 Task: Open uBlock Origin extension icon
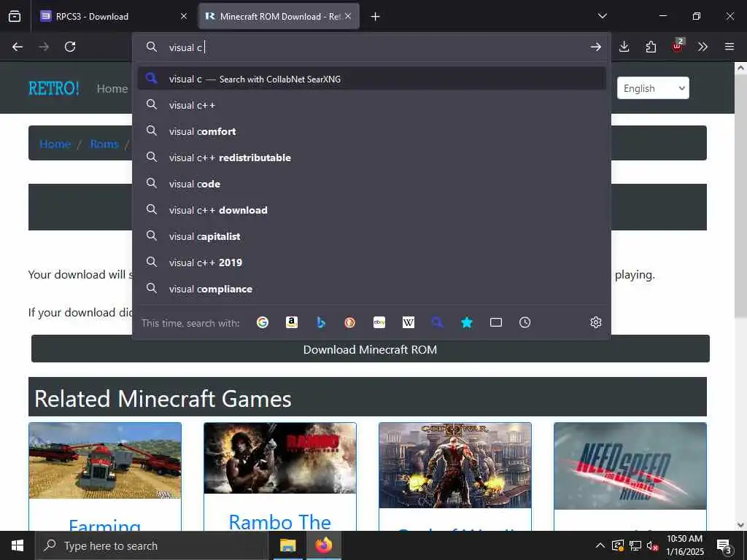click(678, 46)
